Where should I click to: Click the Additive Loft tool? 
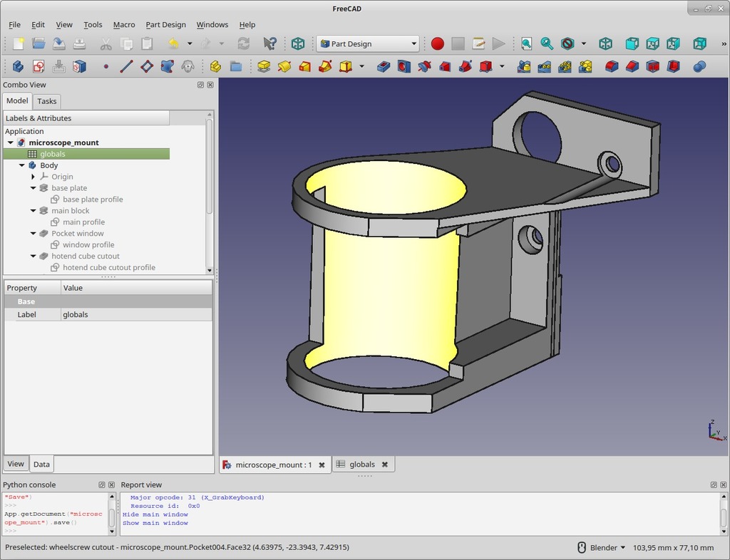305,66
